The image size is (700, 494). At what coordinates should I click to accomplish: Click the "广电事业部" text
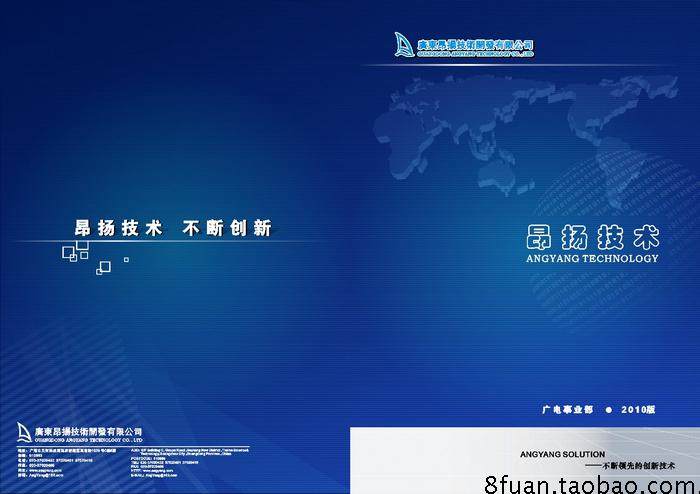pyautogui.click(x=567, y=409)
